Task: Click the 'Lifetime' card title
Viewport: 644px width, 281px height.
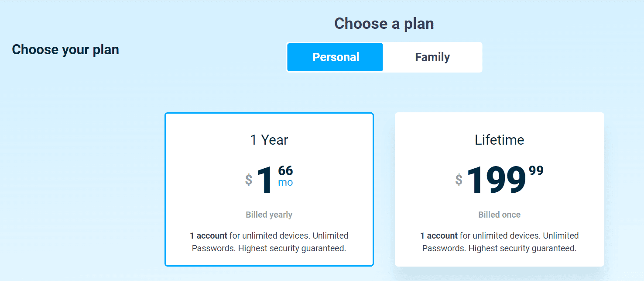Action: pos(499,140)
